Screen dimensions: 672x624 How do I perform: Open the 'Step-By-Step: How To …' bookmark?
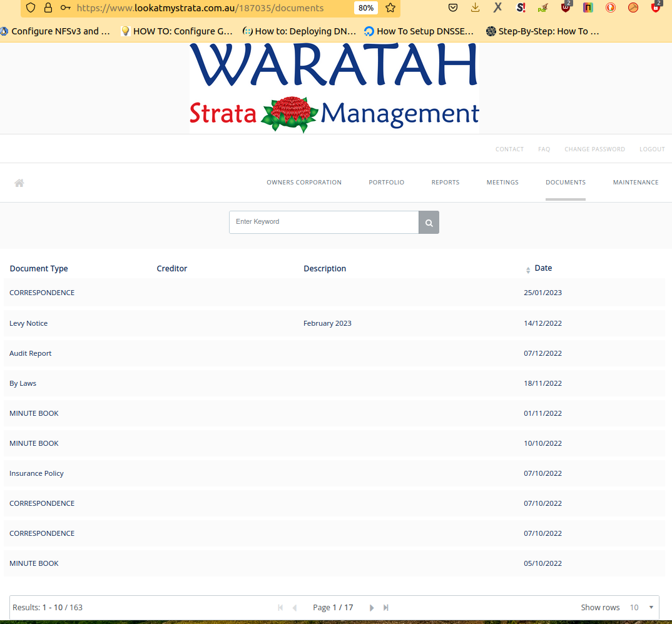542,31
